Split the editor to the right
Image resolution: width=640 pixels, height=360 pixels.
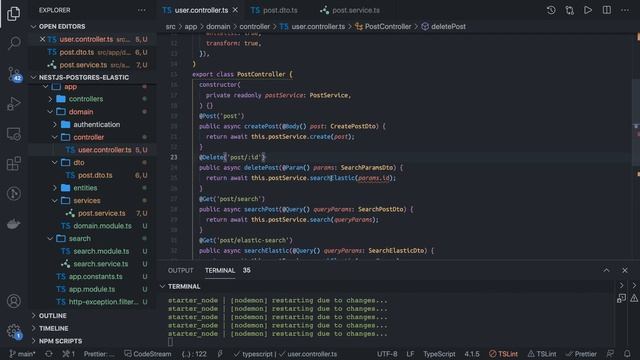pos(607,10)
